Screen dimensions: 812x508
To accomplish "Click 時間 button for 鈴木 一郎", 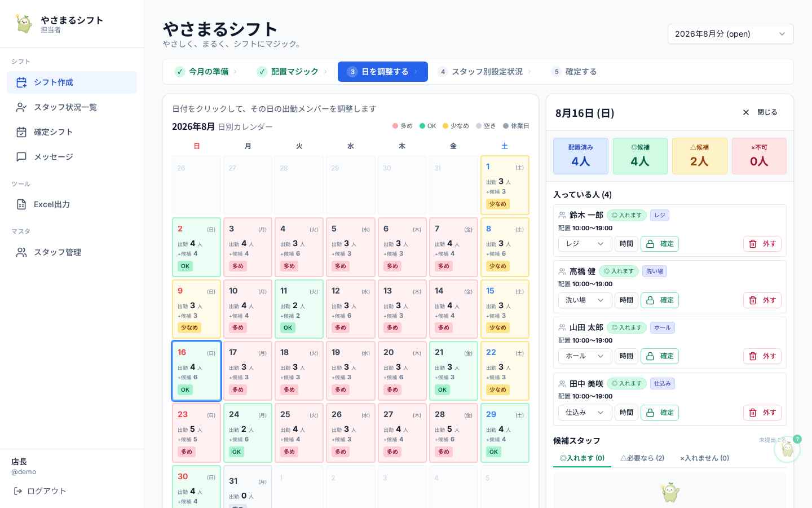I will coord(626,244).
